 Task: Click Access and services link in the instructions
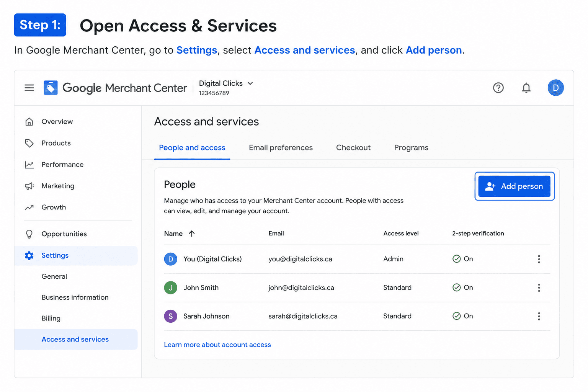pos(305,51)
